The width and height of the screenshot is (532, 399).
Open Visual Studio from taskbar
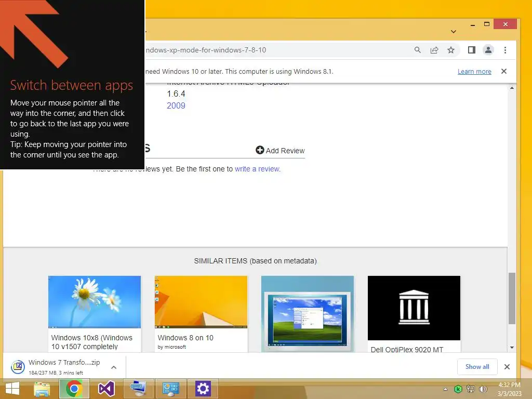click(106, 389)
